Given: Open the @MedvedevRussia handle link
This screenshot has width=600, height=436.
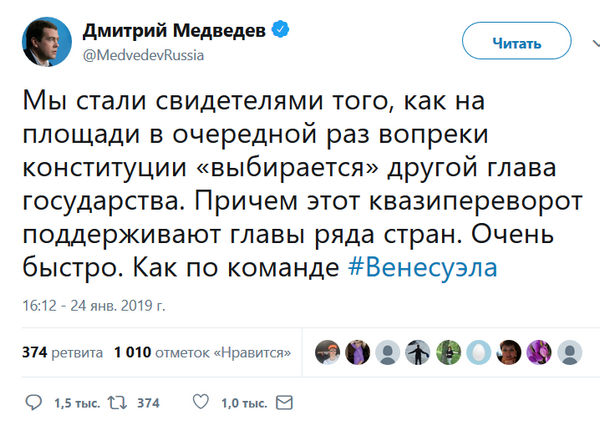Looking at the screenshot, I should coord(143,56).
